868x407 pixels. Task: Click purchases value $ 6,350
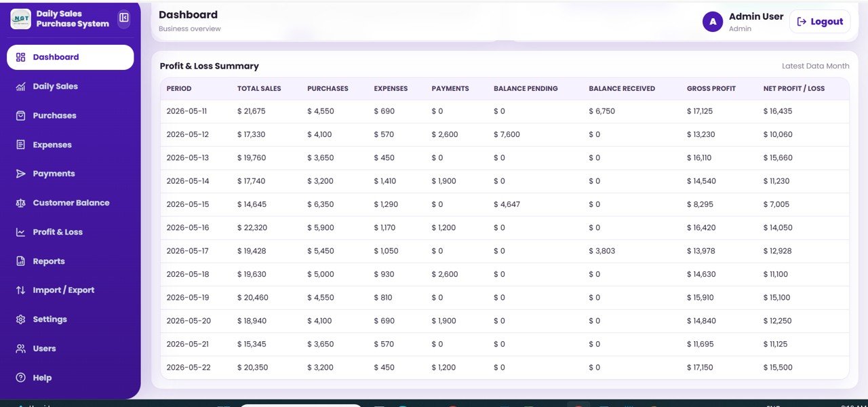pos(321,204)
